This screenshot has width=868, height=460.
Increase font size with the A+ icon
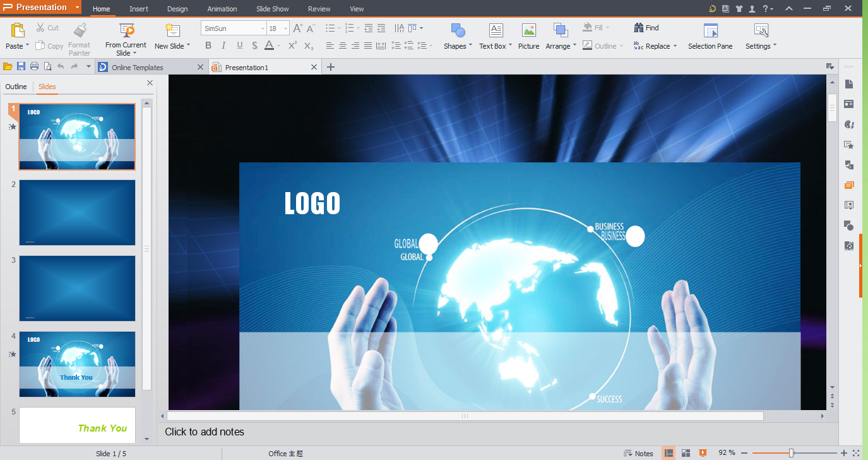(x=298, y=28)
